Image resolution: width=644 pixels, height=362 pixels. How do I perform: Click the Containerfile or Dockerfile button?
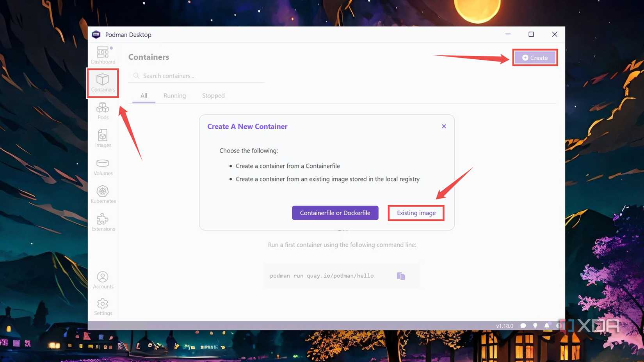click(335, 213)
